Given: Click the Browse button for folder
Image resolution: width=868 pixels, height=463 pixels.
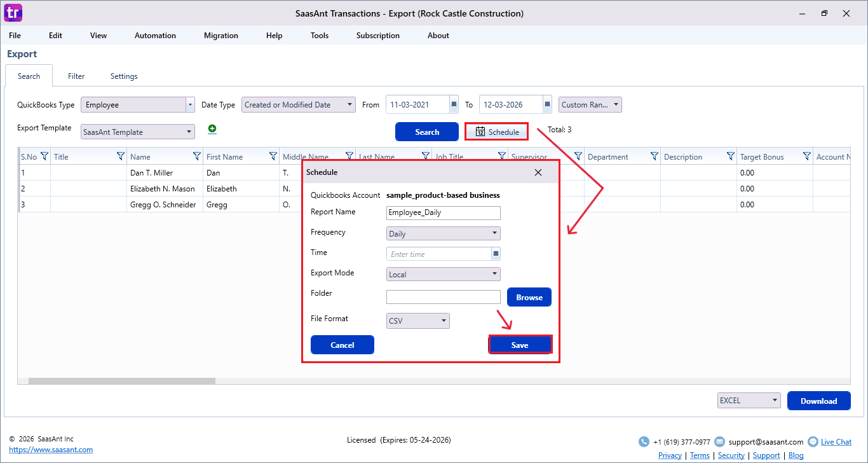Looking at the screenshot, I should [529, 297].
